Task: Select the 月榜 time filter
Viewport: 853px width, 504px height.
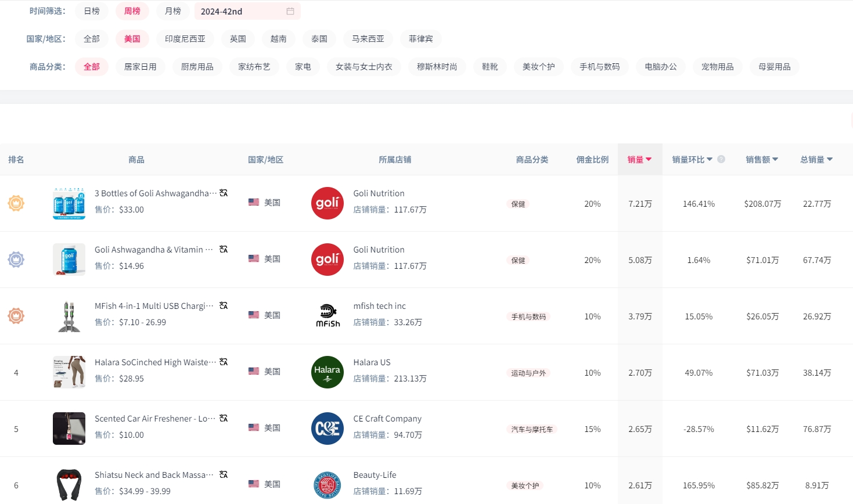Action: pos(173,11)
